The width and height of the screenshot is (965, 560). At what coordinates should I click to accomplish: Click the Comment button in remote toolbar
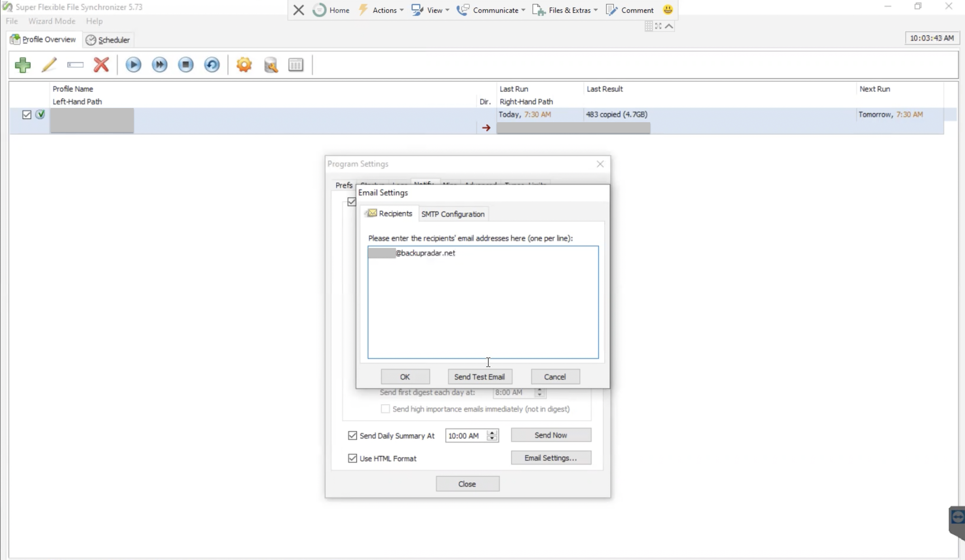pos(630,10)
